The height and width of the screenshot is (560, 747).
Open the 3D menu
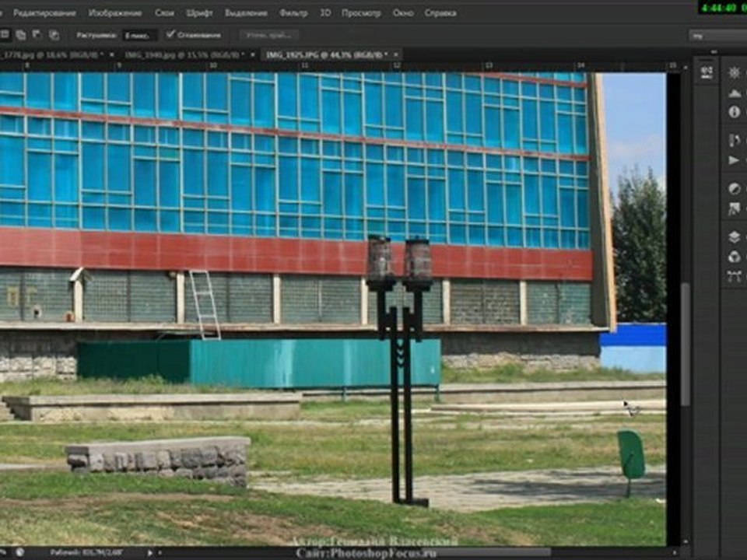click(x=325, y=13)
